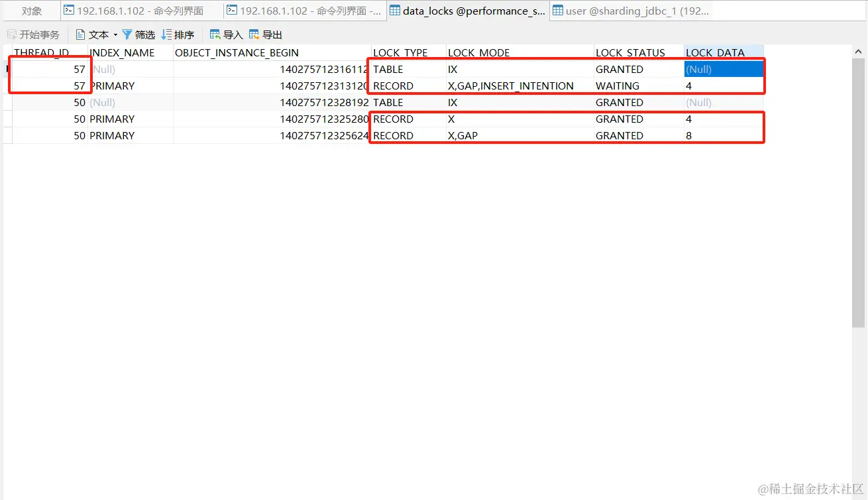Click the X lock mode cell in row 140275712325280

pos(520,119)
